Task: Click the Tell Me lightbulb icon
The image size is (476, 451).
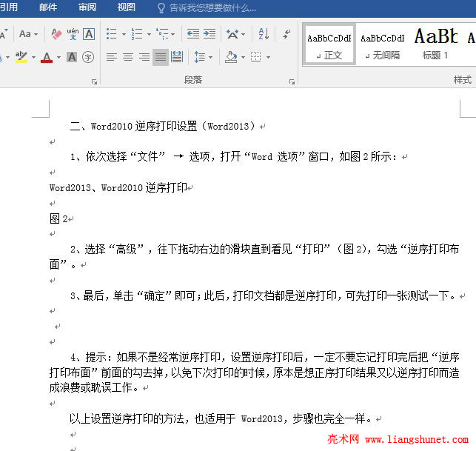Action: 161,8
